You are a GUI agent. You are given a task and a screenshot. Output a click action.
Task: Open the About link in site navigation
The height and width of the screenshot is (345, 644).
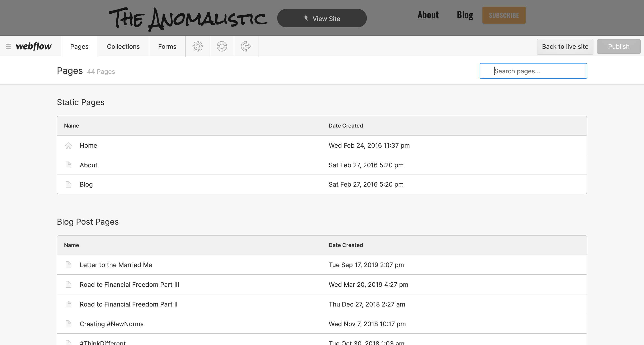(428, 15)
